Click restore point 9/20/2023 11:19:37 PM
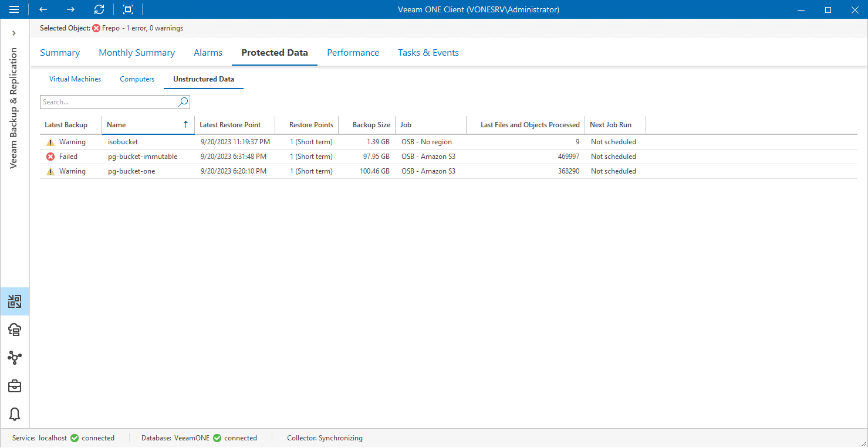This screenshot has height=448, width=868. [235, 142]
